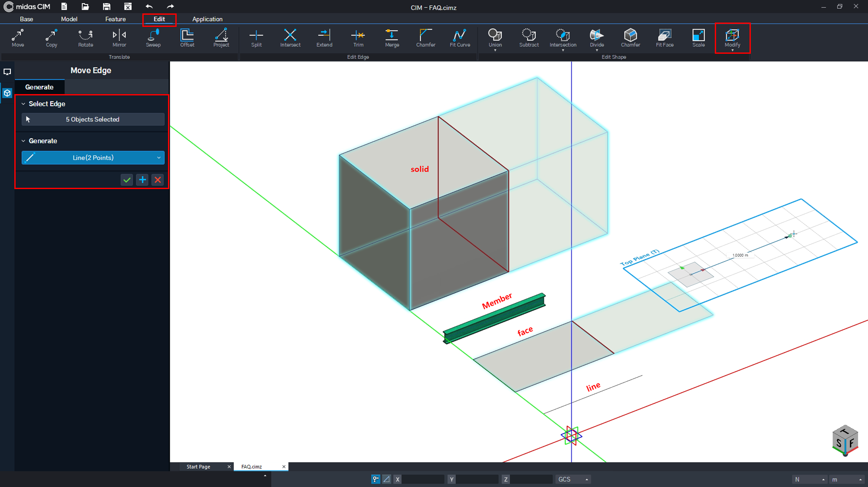Viewport: 868px width, 487px height.
Task: Collapse the Select Edge section
Action: pos(23,104)
